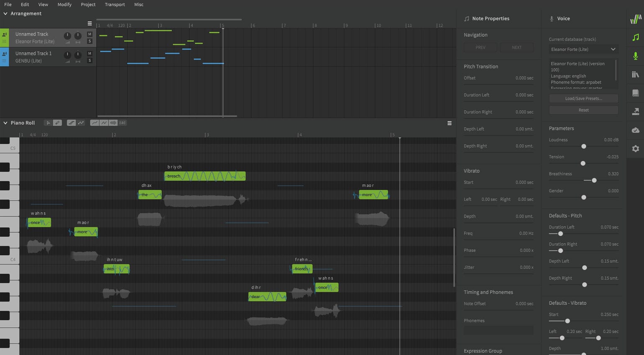Open the Piano Roll hamburger menu
The width and height of the screenshot is (644, 355).
(450, 123)
